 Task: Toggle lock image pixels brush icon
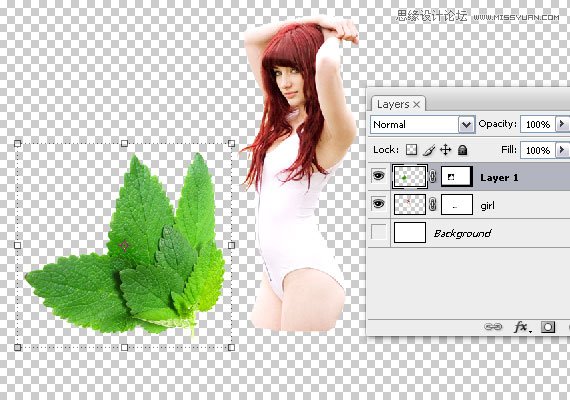(429, 150)
